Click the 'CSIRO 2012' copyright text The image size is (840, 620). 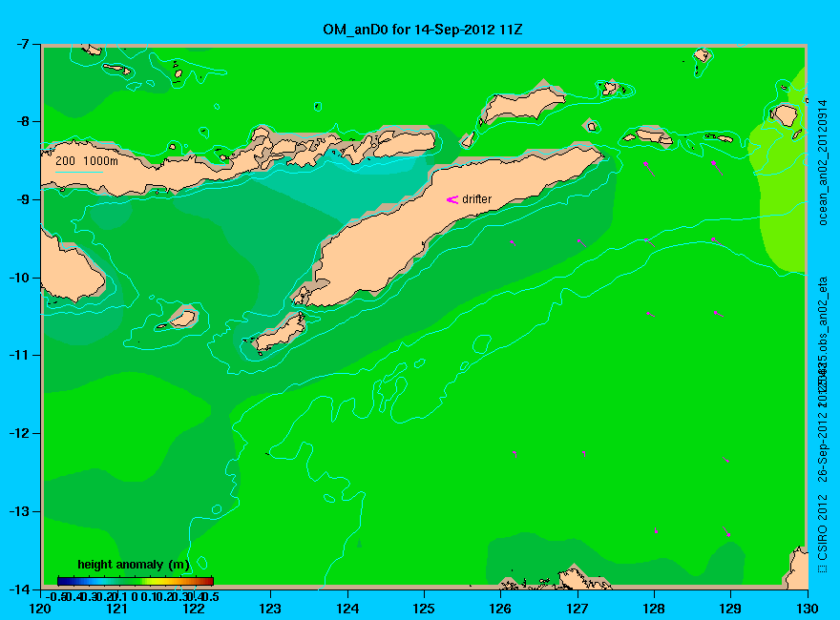(x=823, y=527)
